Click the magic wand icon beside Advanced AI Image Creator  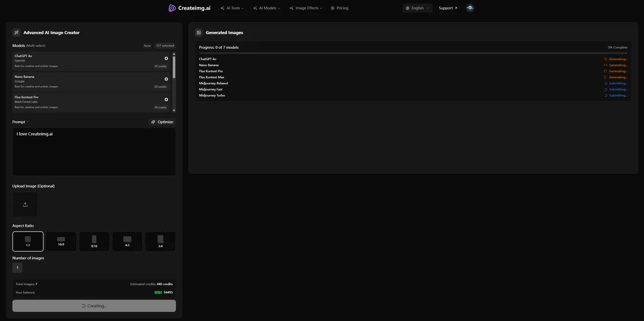[x=17, y=33]
